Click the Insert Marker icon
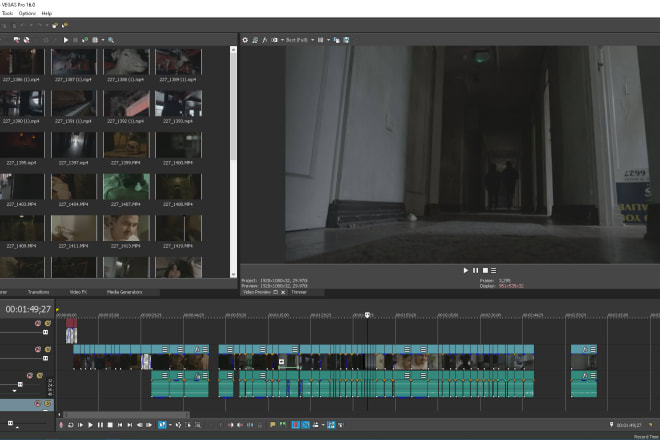Viewport: 660px width, 440px height. click(272, 425)
